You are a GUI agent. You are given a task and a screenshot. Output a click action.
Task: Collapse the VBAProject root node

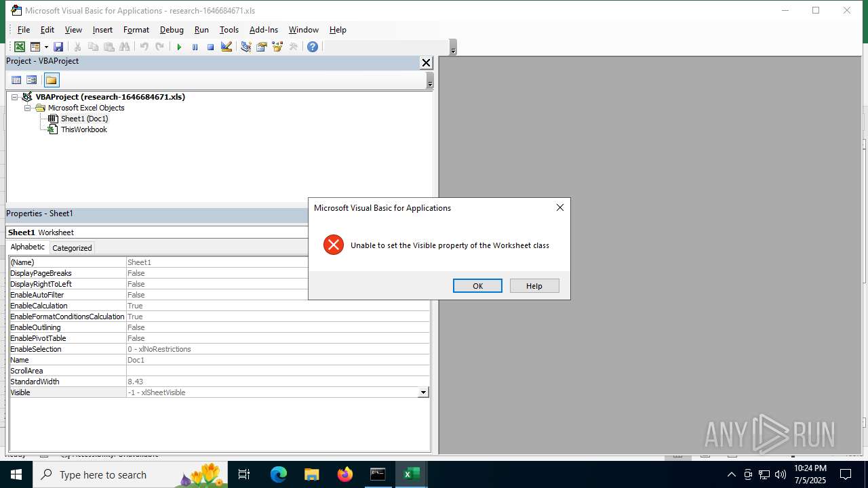pos(14,97)
